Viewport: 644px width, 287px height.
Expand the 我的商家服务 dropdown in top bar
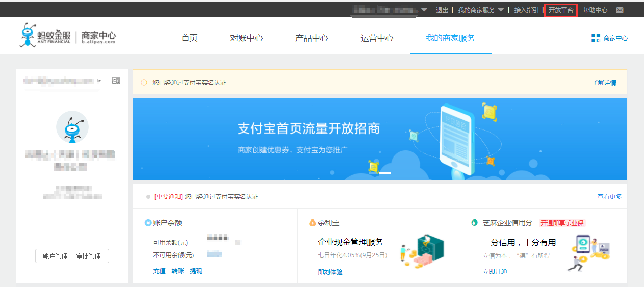(x=501, y=10)
